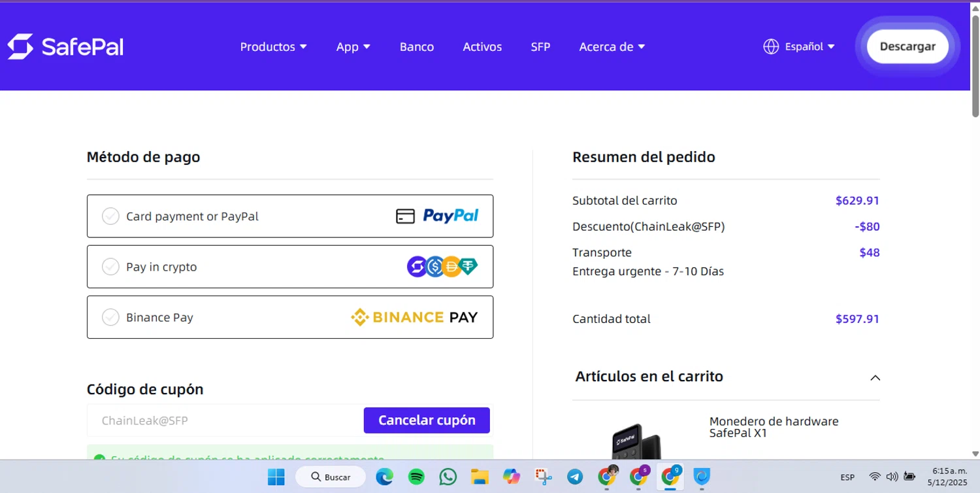Screen dimensions: 980x493
Task: Open Chrome with purple S badge
Action: (639, 477)
